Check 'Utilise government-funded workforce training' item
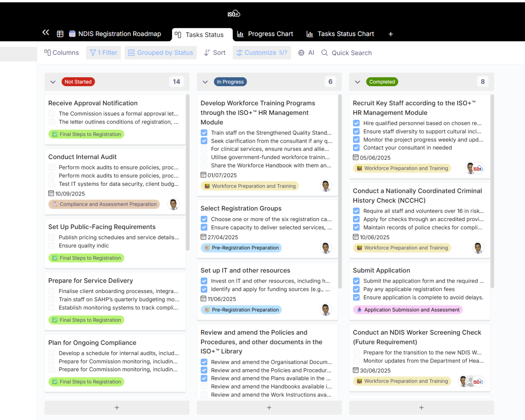This screenshot has height=420, width=525. click(x=204, y=157)
